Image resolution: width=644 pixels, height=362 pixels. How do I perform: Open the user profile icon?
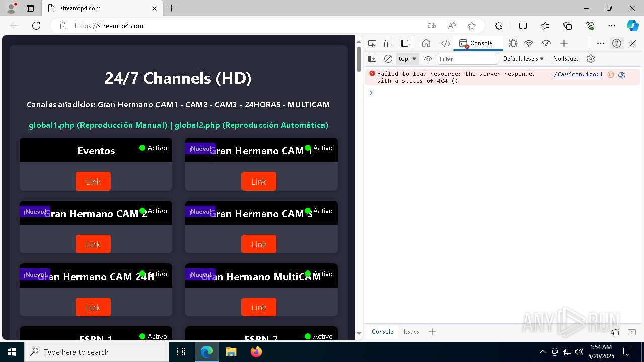tap(11, 8)
